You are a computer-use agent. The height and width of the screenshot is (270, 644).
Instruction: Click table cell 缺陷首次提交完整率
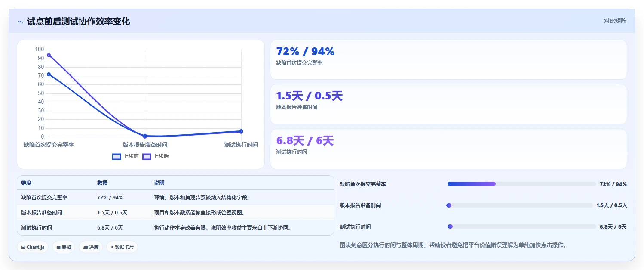[x=44, y=198]
